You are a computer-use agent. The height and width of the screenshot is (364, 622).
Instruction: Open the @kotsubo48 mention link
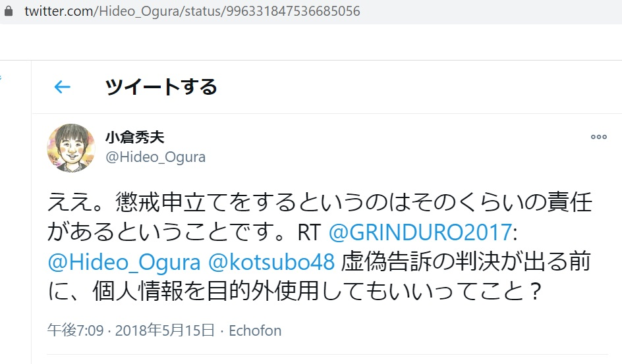point(271,262)
